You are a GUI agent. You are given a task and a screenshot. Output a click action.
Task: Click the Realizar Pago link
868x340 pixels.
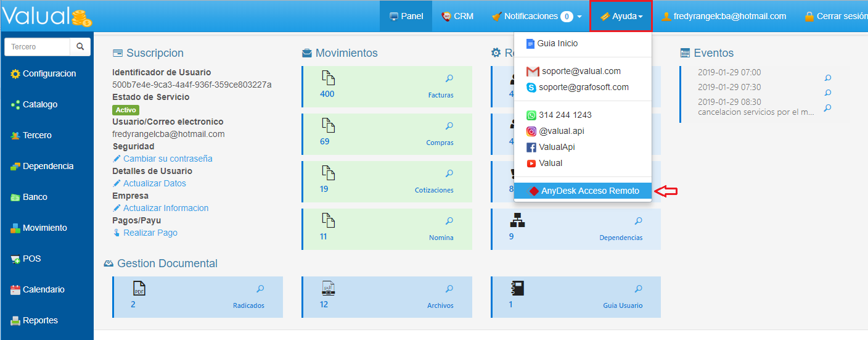click(150, 233)
